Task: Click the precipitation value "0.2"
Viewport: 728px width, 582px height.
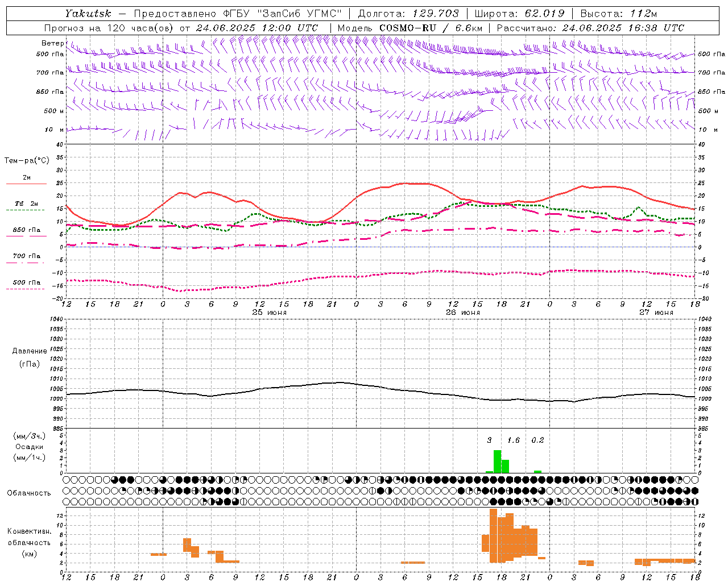Action: (x=537, y=440)
